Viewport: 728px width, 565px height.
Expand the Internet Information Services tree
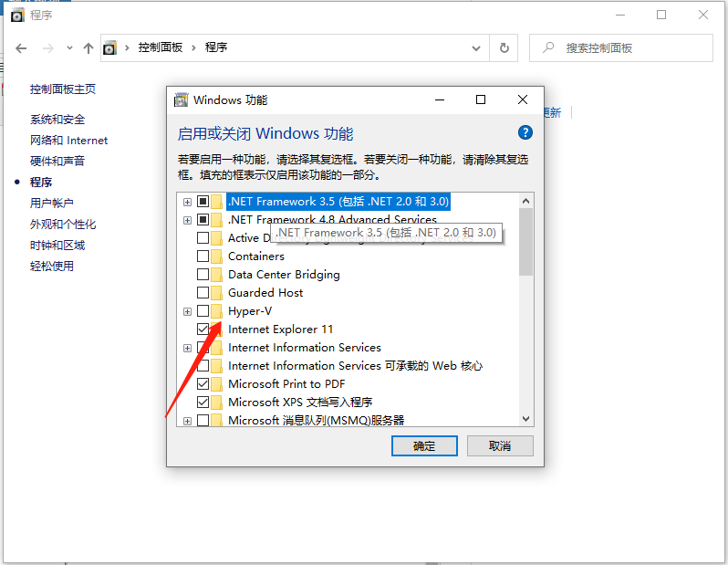pos(187,348)
